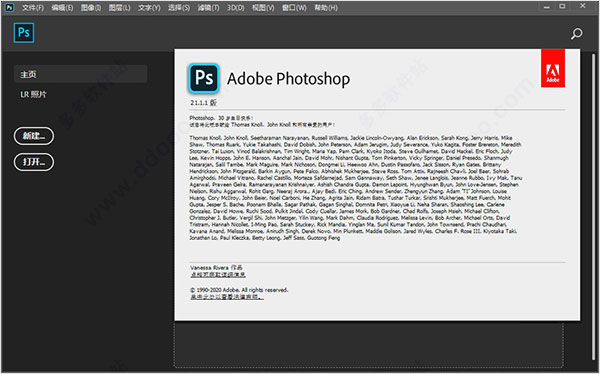Open the 帮助(H) menu
The image size is (600, 374).
coord(326,8)
